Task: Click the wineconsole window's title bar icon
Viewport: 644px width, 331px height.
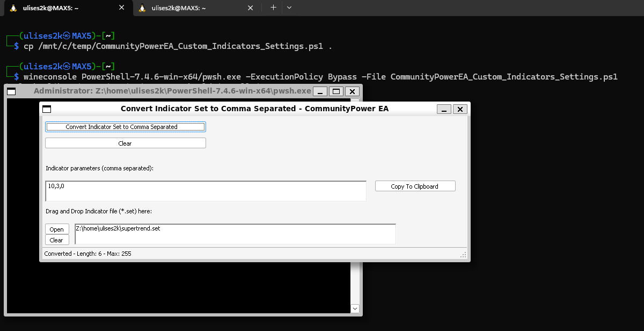Action: point(11,91)
